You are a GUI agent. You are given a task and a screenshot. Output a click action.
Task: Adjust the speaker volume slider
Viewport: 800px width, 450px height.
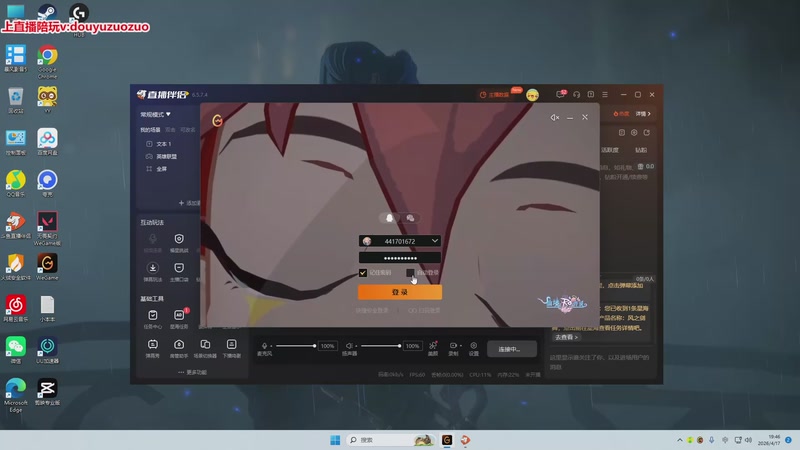click(x=381, y=346)
